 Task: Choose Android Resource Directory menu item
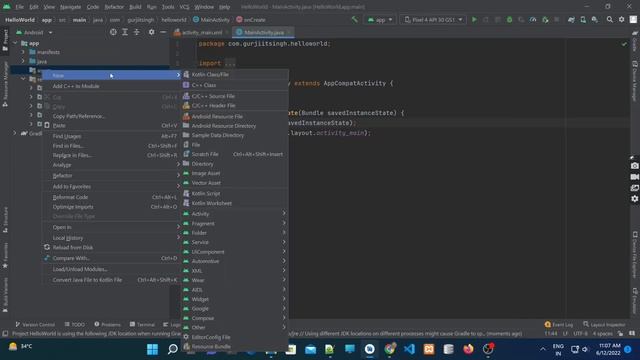pyautogui.click(x=235, y=126)
